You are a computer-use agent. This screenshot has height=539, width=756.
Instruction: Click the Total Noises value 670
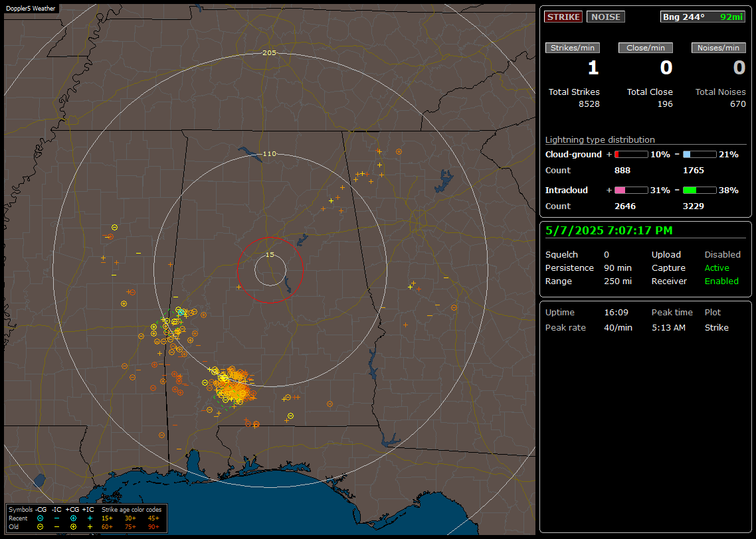click(737, 104)
